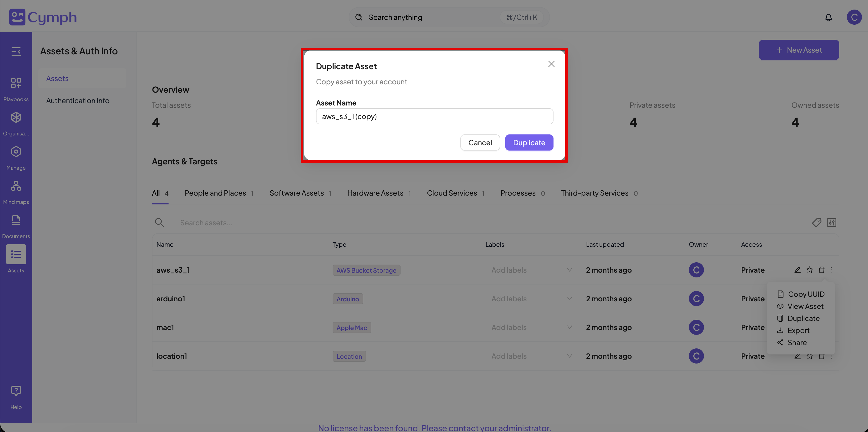Delete aws_s3_1 using the trash icon
Viewport: 868px width, 432px height.
822,270
